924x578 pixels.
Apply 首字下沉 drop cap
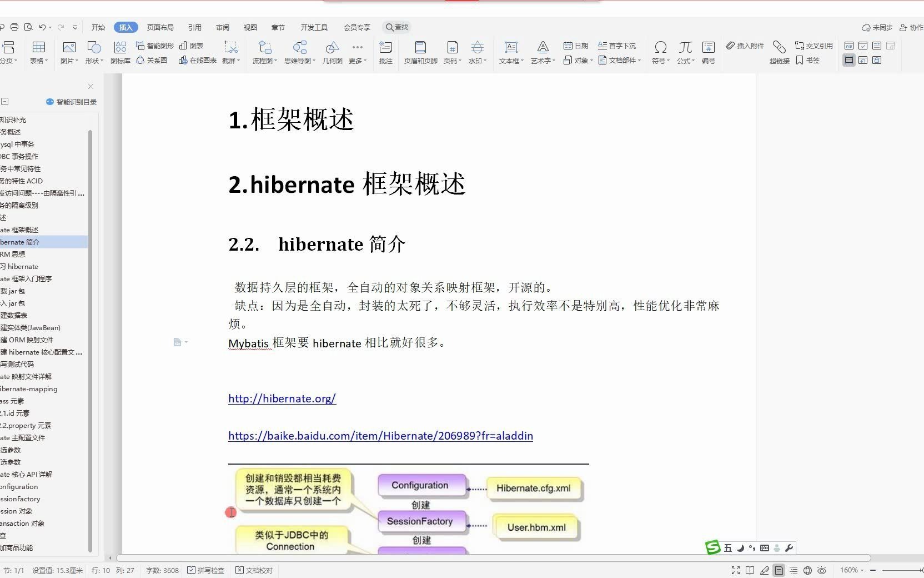(617, 46)
